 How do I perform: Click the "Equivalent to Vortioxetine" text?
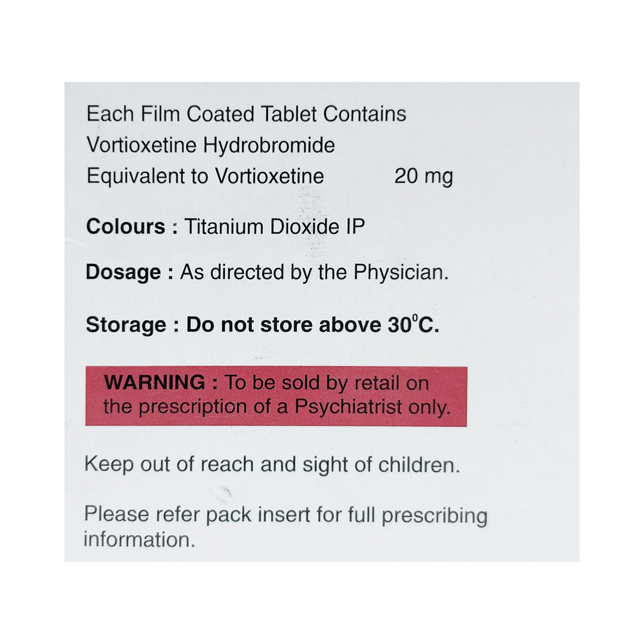click(x=205, y=176)
